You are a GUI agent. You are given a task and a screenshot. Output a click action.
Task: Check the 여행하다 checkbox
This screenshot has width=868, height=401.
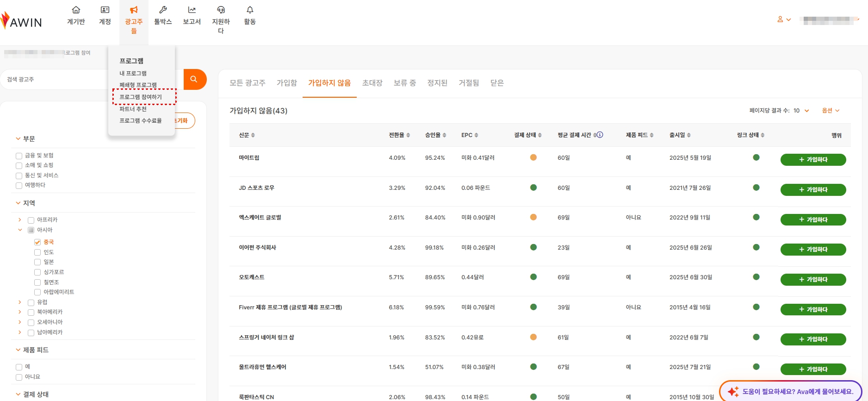pyautogui.click(x=19, y=186)
